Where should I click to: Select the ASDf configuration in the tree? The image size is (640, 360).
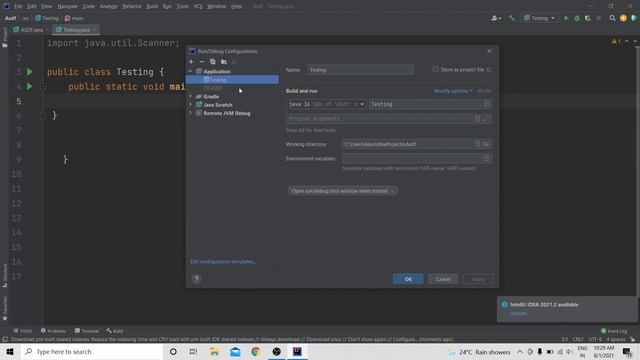(x=232, y=88)
